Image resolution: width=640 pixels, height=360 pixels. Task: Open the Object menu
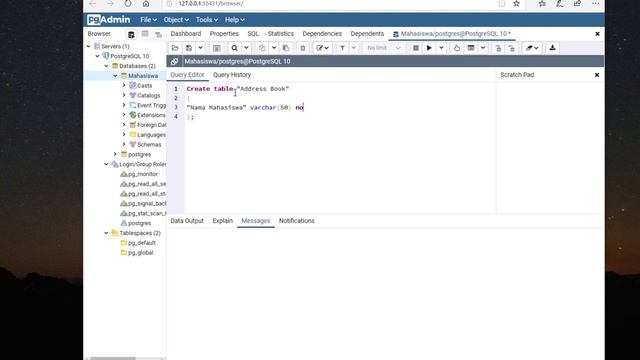pos(176,20)
